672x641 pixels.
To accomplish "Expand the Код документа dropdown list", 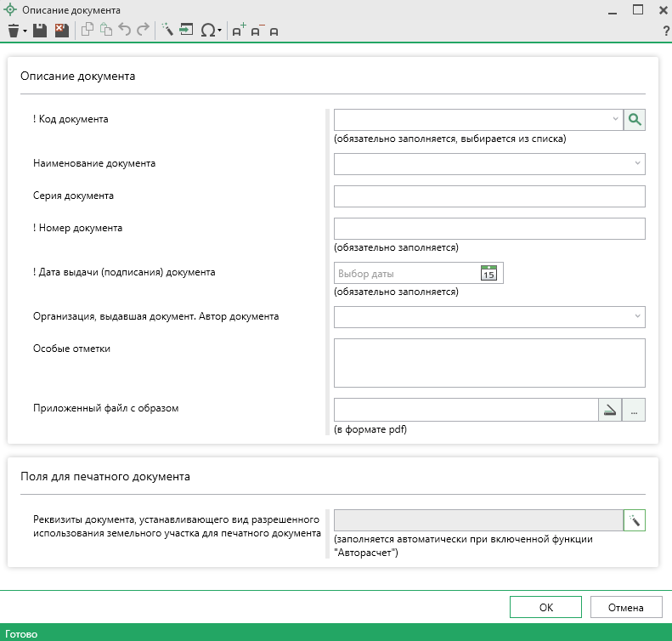I will tap(615, 120).
